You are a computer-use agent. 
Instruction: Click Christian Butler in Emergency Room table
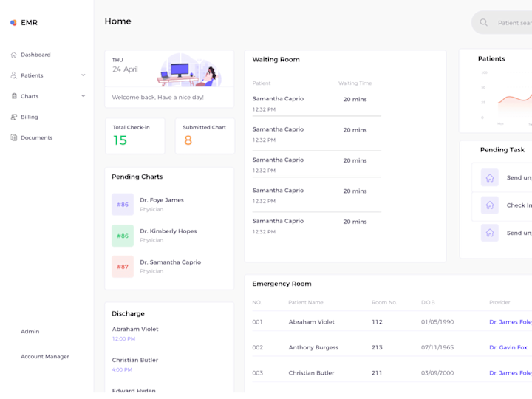coord(311,372)
